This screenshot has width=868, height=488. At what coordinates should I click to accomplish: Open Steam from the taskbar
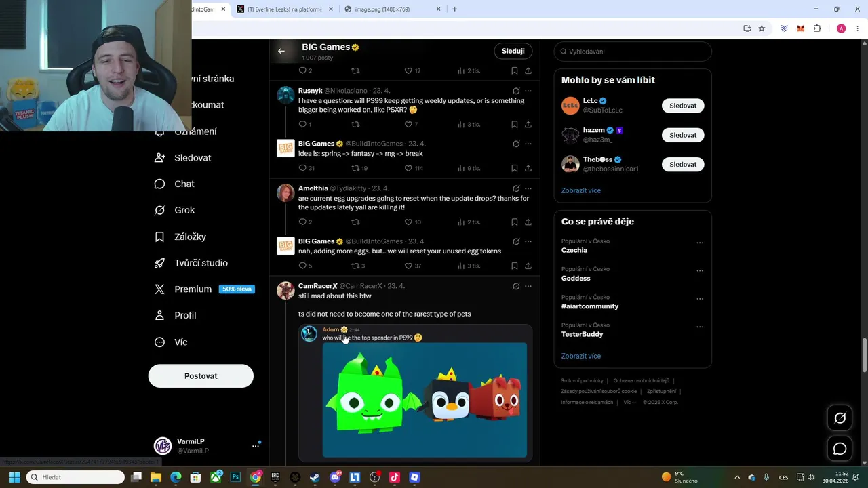315,477
